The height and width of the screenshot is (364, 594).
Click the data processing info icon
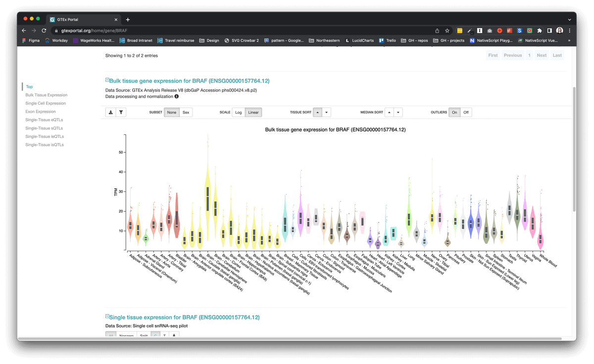[177, 96]
